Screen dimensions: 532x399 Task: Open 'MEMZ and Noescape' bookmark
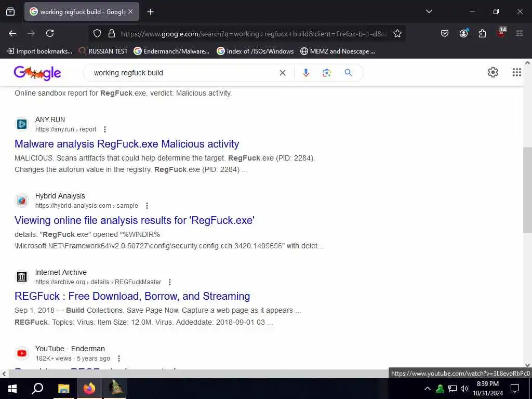[x=338, y=51]
